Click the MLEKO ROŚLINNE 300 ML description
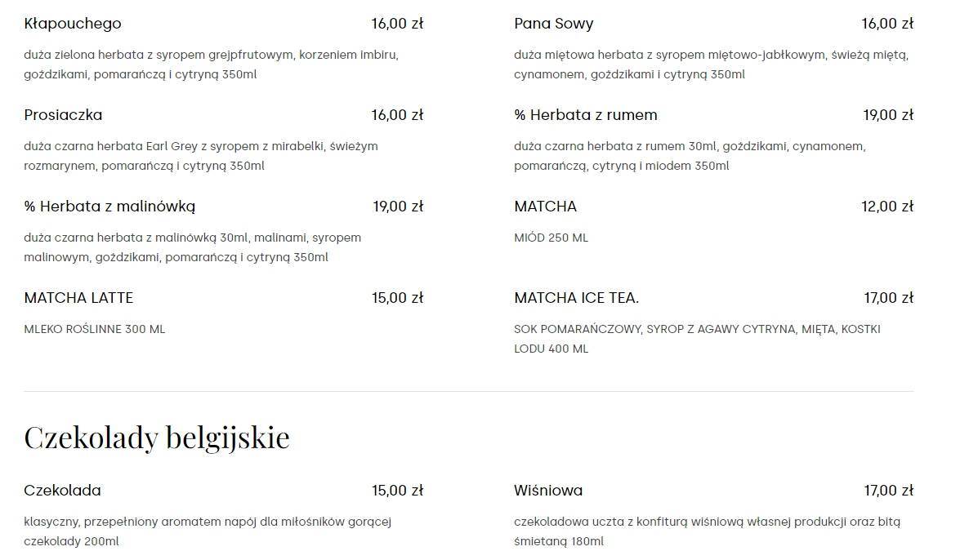The image size is (969, 560). point(95,329)
